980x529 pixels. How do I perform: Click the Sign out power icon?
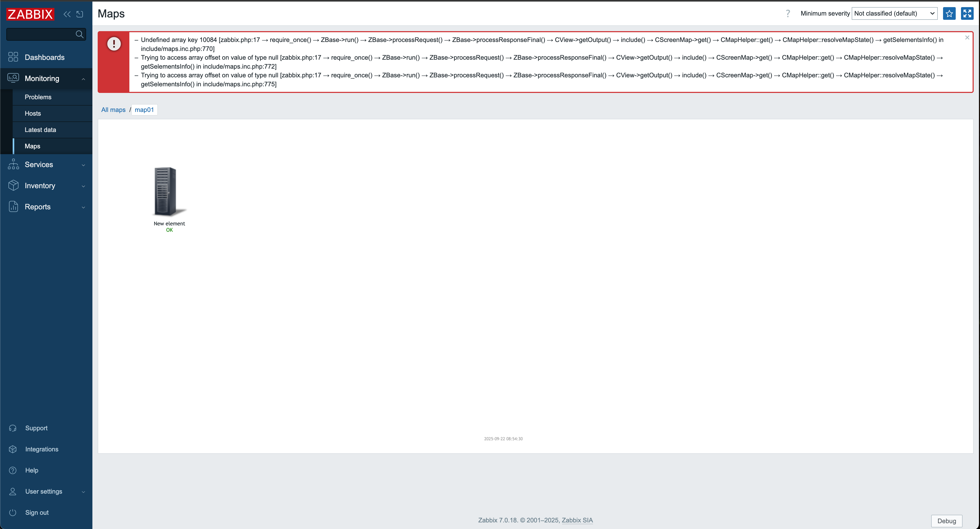(13, 513)
